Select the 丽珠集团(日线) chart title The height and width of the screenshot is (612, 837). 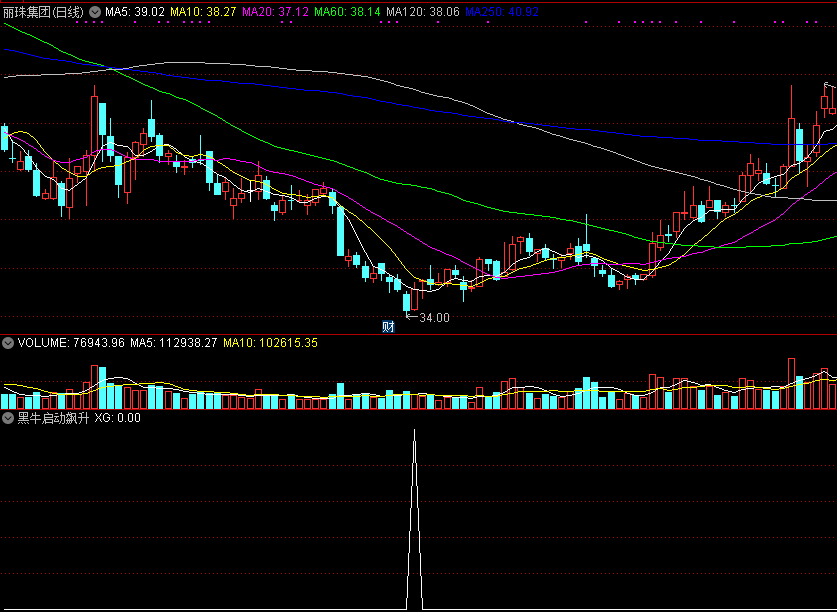click(x=43, y=12)
